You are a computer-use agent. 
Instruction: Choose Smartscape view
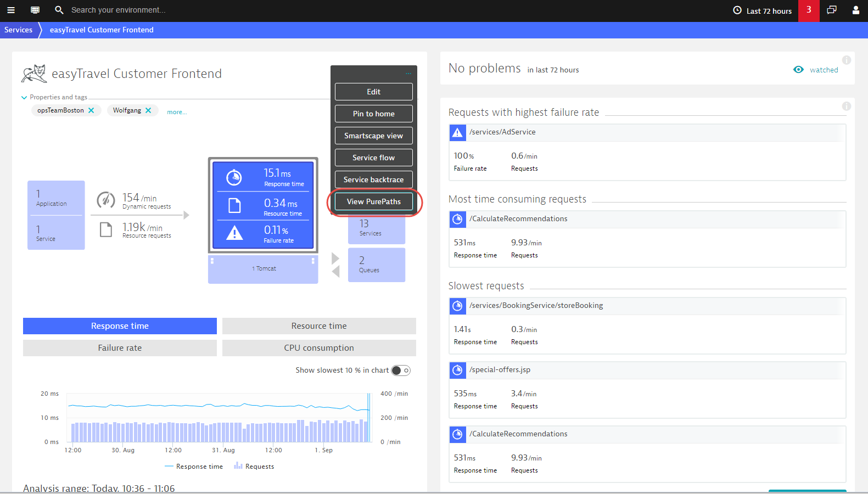(x=374, y=136)
